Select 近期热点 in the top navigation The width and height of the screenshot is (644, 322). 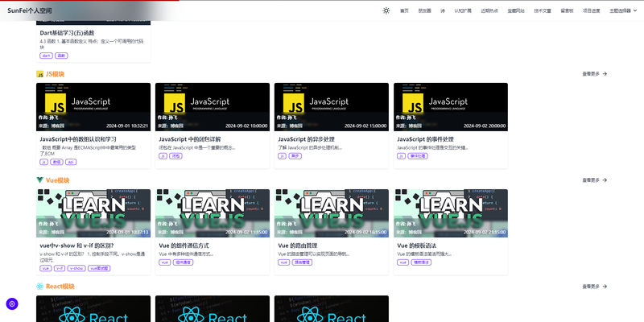pos(489,10)
